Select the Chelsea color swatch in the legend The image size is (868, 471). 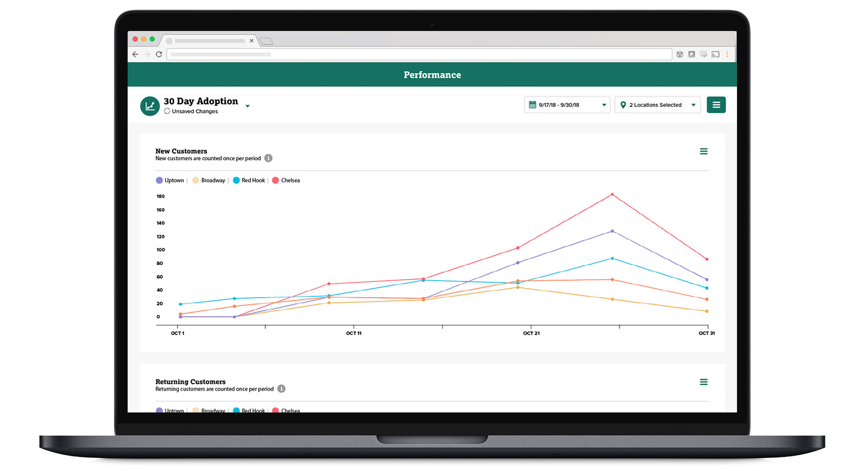tap(274, 180)
